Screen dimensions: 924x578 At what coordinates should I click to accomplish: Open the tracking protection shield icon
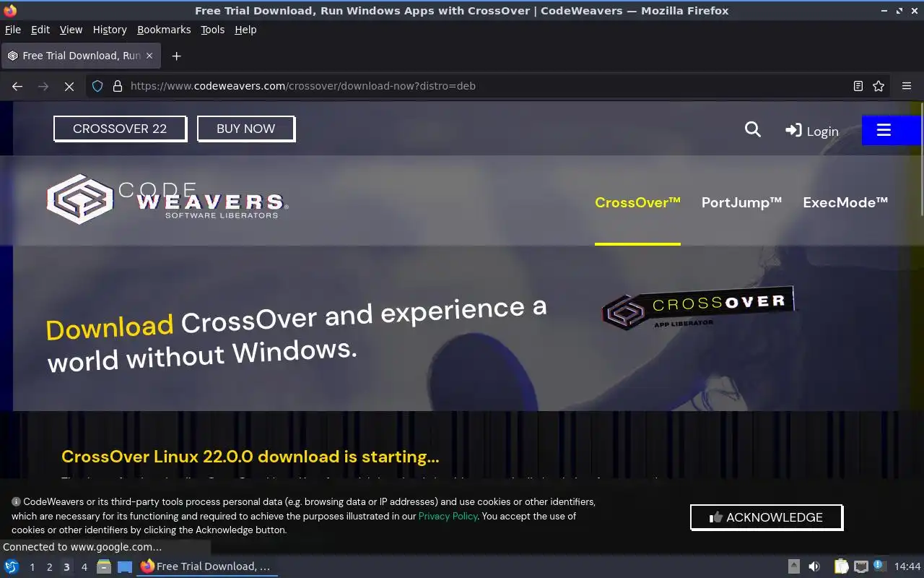(x=97, y=86)
